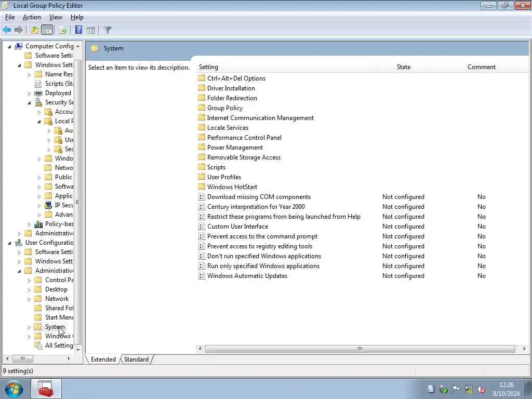Select the Network folder in tree
Image resolution: width=532 pixels, height=399 pixels.
[52, 299]
